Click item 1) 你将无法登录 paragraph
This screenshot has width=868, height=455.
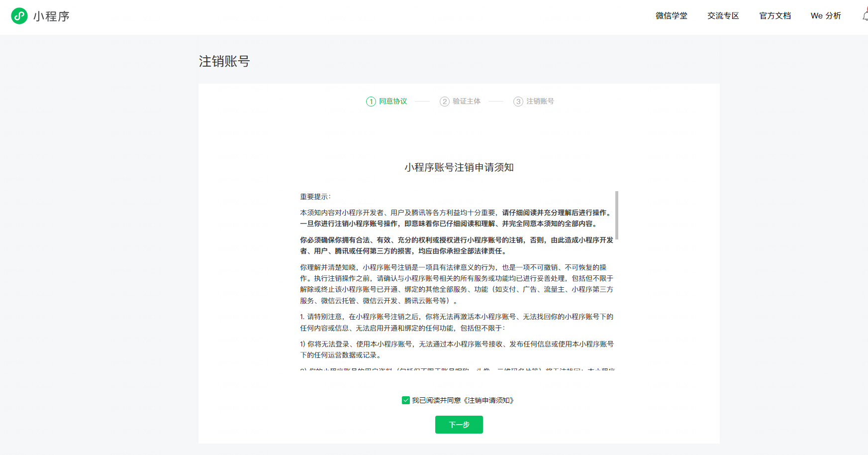tap(457, 349)
